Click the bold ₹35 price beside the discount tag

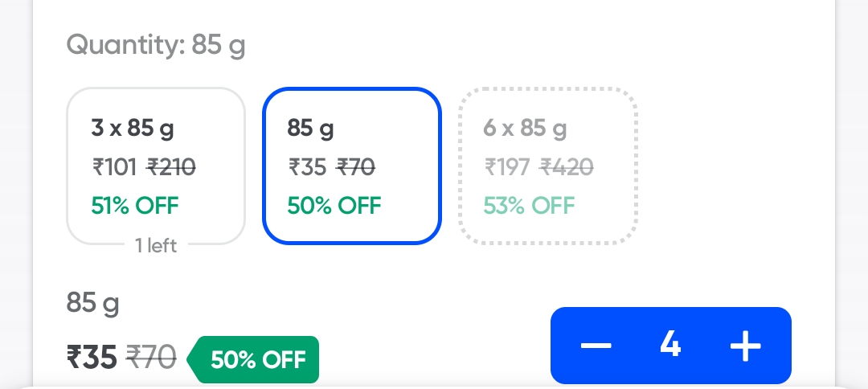click(92, 358)
